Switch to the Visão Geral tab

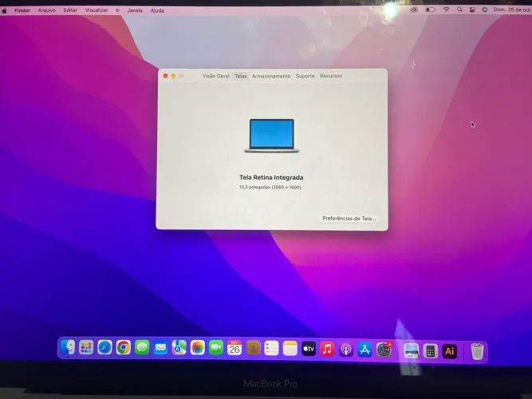(216, 76)
